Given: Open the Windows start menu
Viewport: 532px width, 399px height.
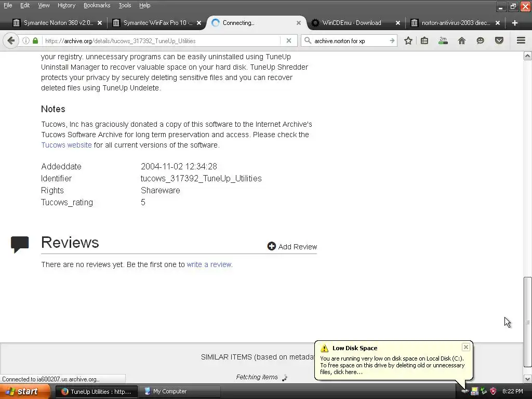Looking at the screenshot, I should pyautogui.click(x=24, y=392).
